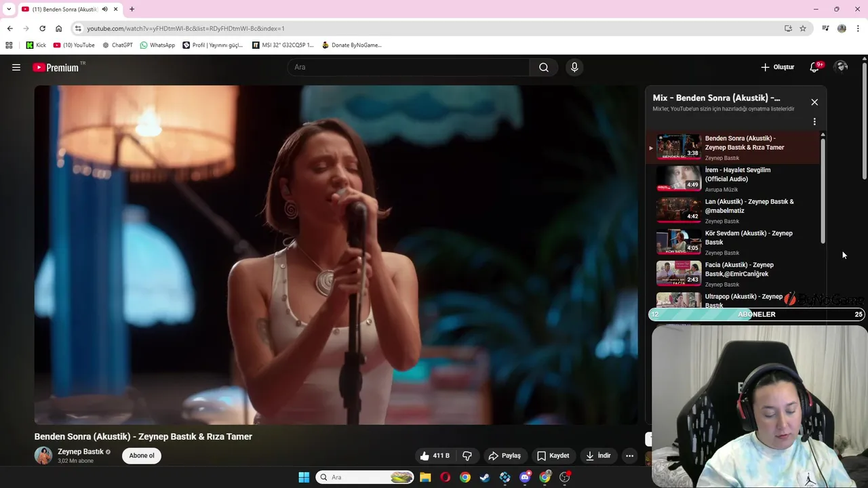Like the video with thumbs up
868x488 pixels.
(x=435, y=455)
